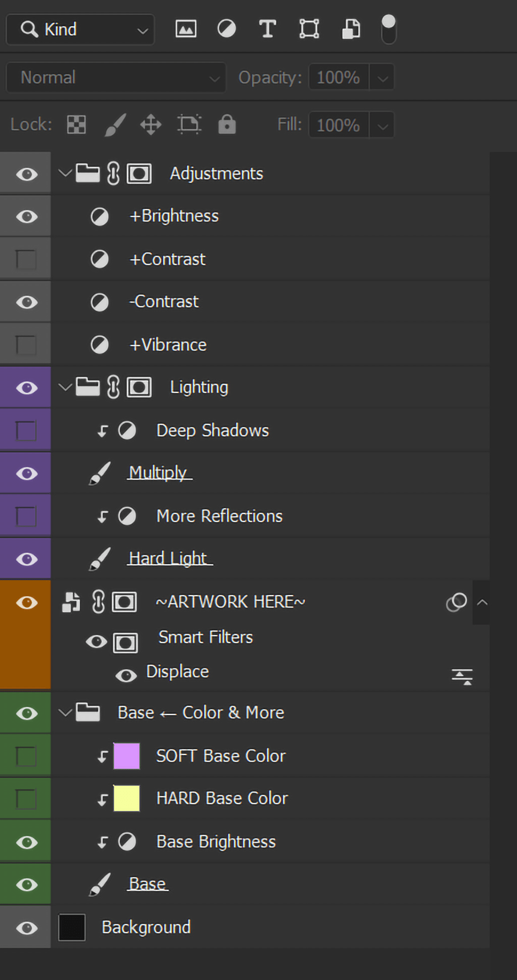Click lock image pixels brush icon
This screenshot has height=980, width=517.
tap(115, 124)
